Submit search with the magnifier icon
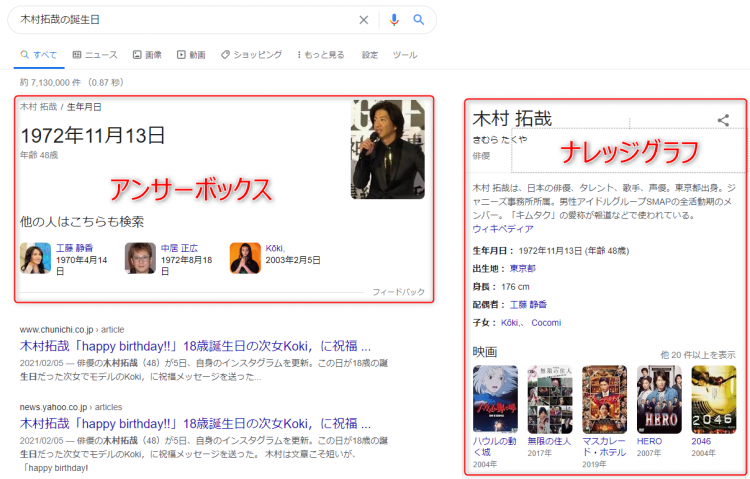 [x=419, y=20]
